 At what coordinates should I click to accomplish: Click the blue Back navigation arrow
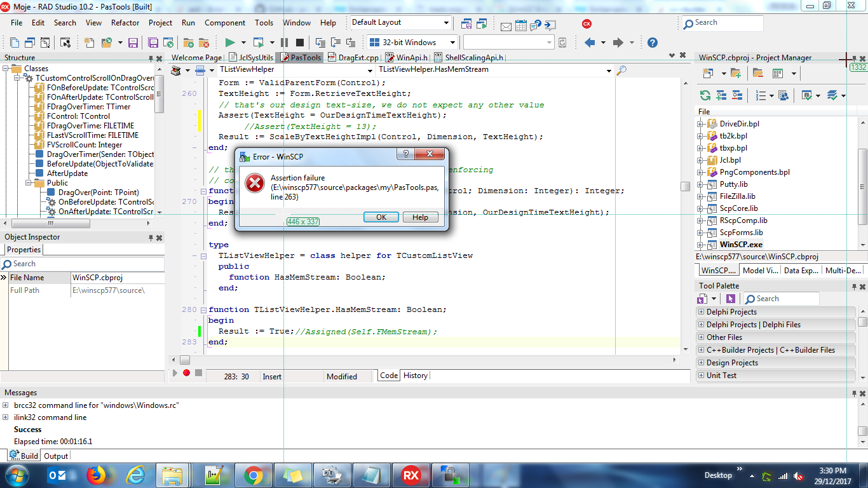coord(590,43)
